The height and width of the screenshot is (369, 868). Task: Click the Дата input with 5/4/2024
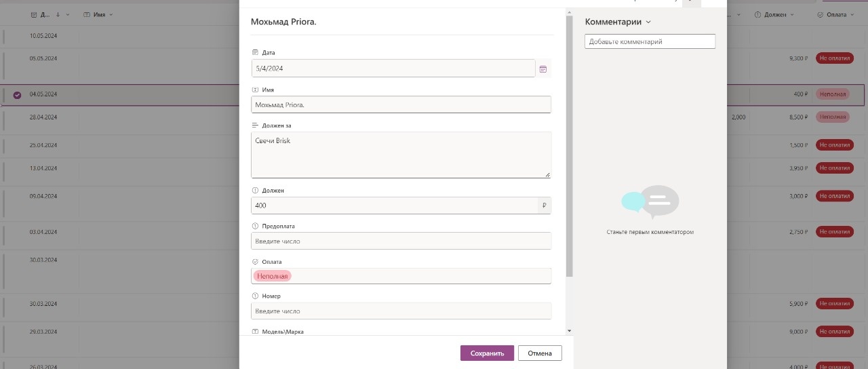coord(393,69)
